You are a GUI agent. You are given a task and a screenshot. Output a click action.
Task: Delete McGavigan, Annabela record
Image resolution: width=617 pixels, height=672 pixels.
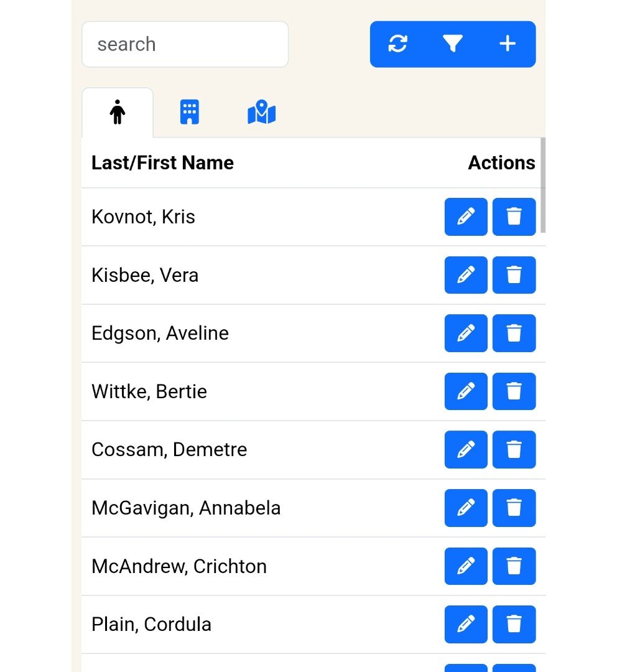pyautogui.click(x=514, y=508)
